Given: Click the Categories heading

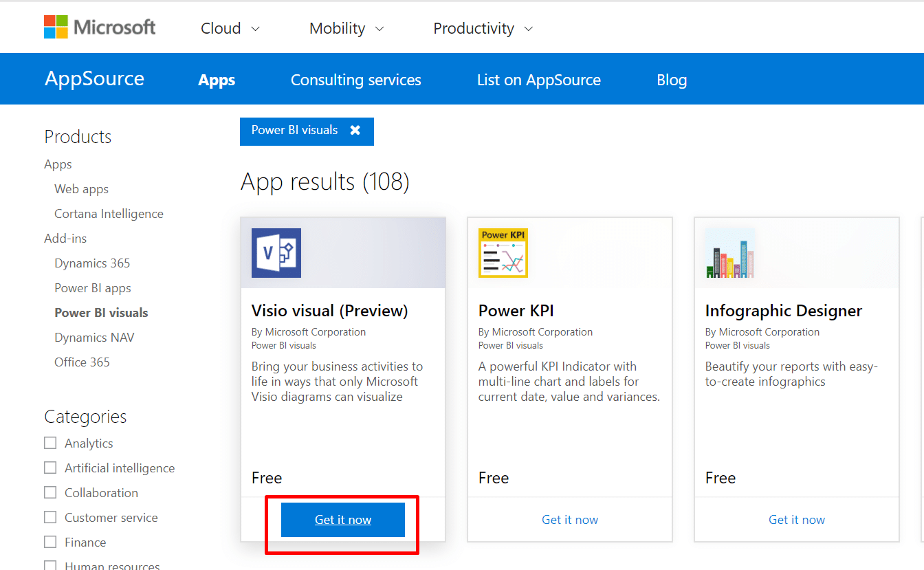Looking at the screenshot, I should click(x=85, y=417).
